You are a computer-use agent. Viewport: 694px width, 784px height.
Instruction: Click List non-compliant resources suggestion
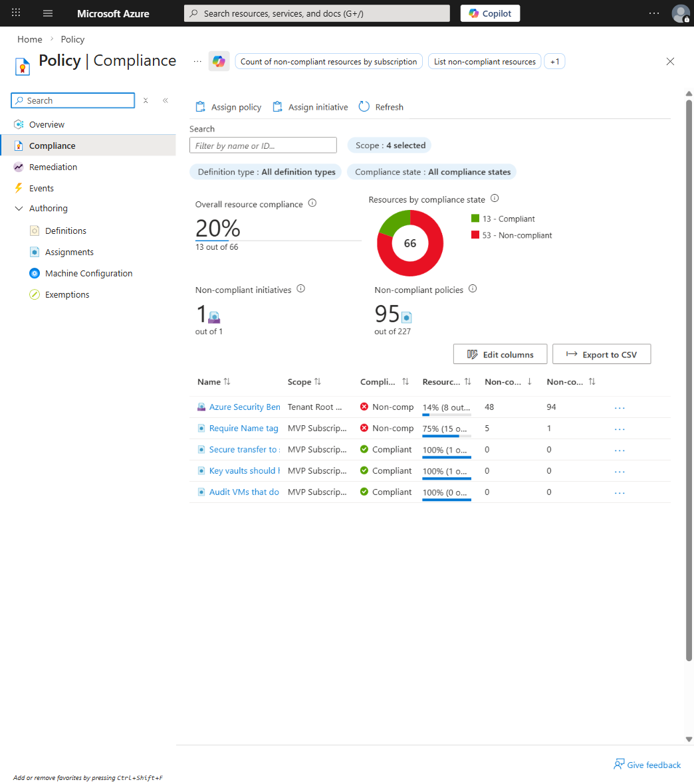(485, 62)
